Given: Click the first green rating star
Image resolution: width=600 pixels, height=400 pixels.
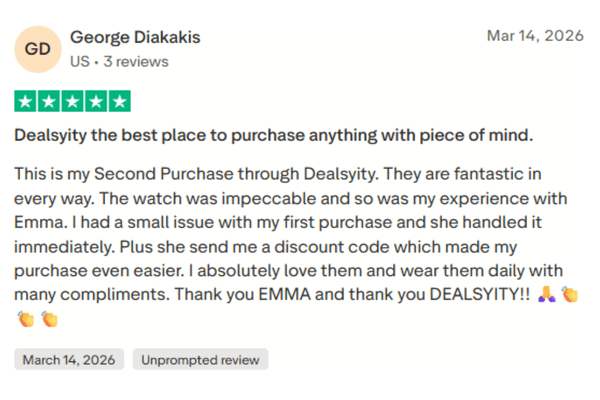Looking at the screenshot, I should pyautogui.click(x=27, y=101).
